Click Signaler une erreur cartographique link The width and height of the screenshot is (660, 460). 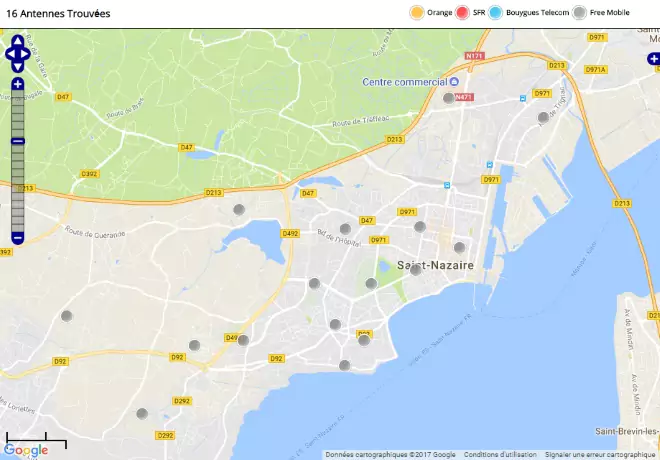click(x=600, y=455)
